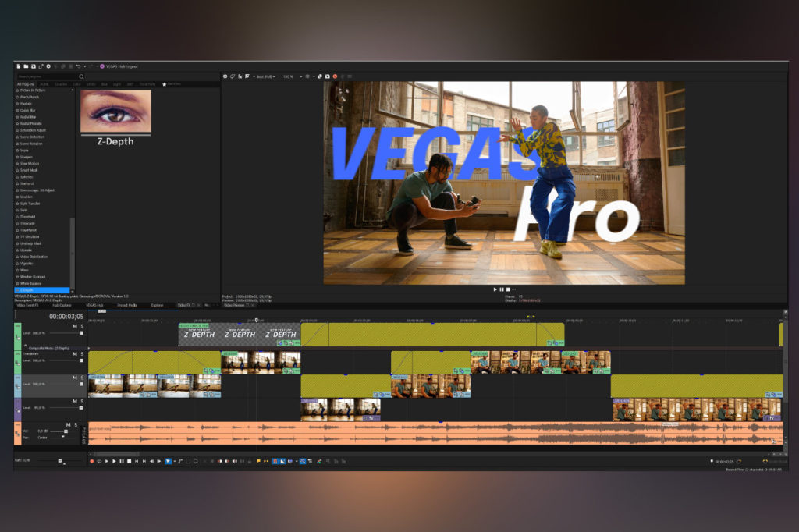Click the red record icon in preview toolbar
Viewport: 799px width, 532px height.
point(335,76)
